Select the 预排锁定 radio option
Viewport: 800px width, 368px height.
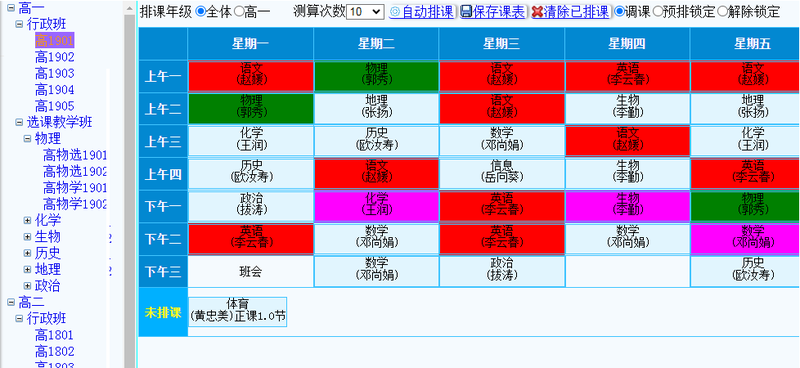click(658, 12)
